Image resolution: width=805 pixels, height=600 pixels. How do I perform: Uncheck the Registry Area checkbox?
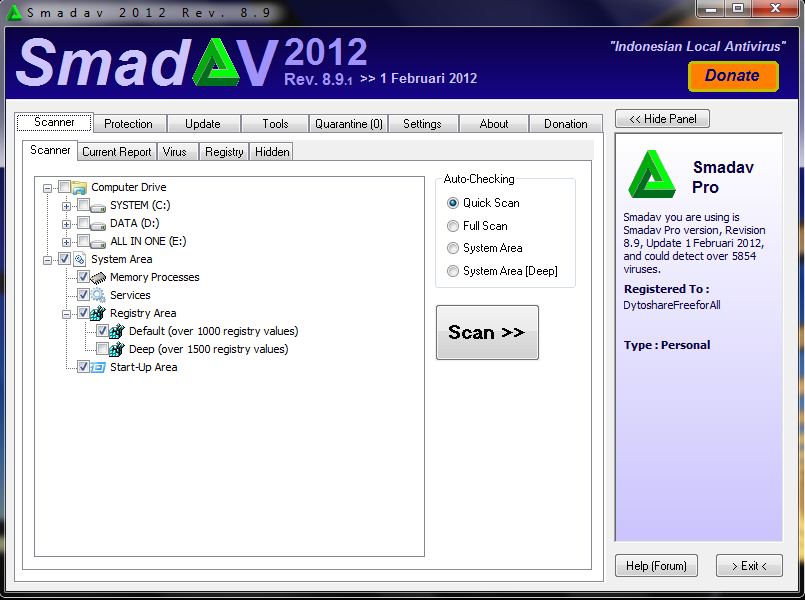point(83,313)
